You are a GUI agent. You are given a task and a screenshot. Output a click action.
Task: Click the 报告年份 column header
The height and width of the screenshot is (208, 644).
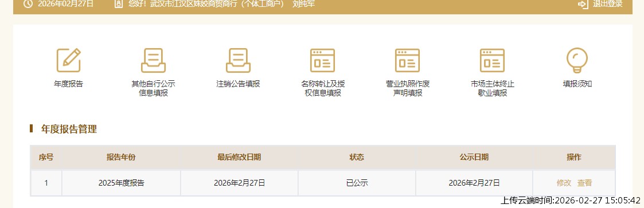pos(121,157)
